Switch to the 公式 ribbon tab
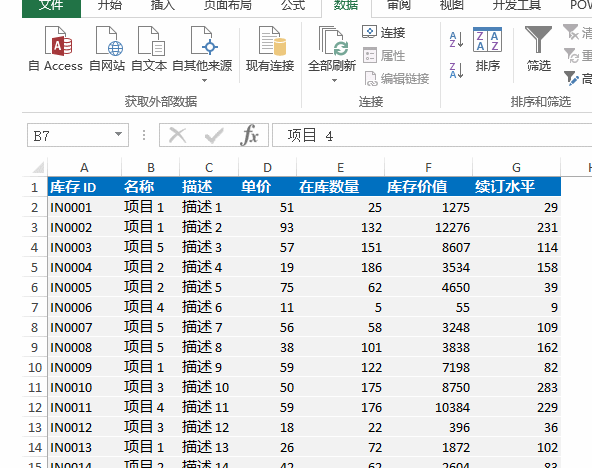Viewport: 592px width, 468px height. click(x=293, y=6)
